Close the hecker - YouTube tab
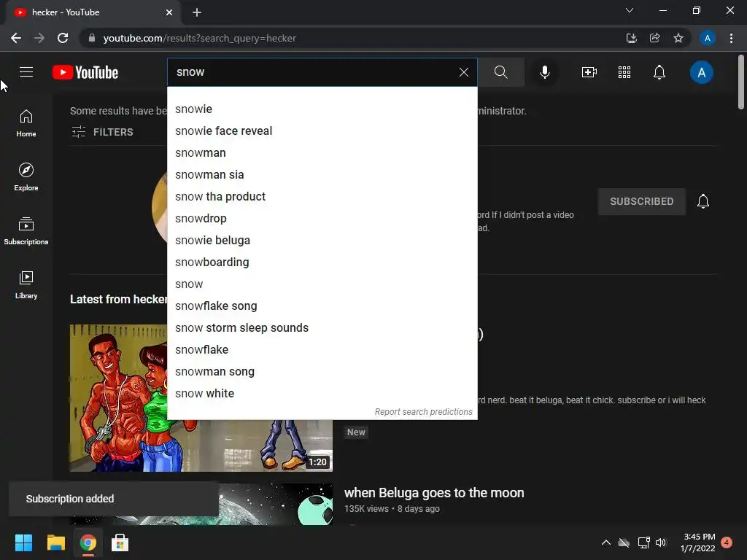This screenshot has width=747, height=560. [x=169, y=12]
